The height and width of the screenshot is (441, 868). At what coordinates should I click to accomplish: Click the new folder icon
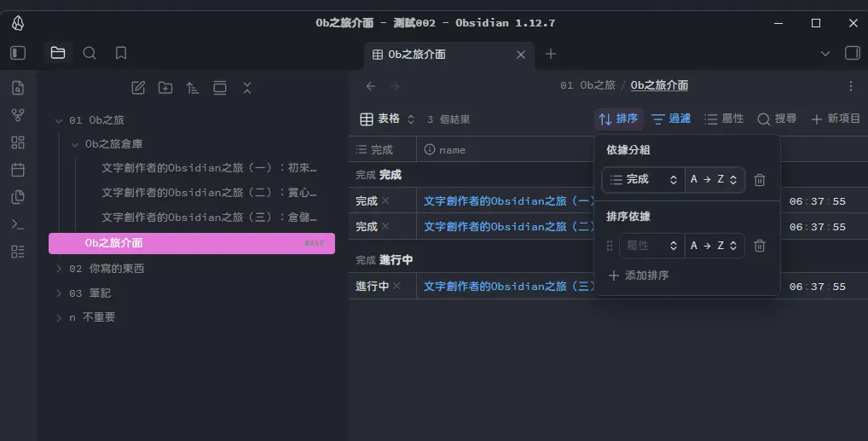(x=165, y=88)
